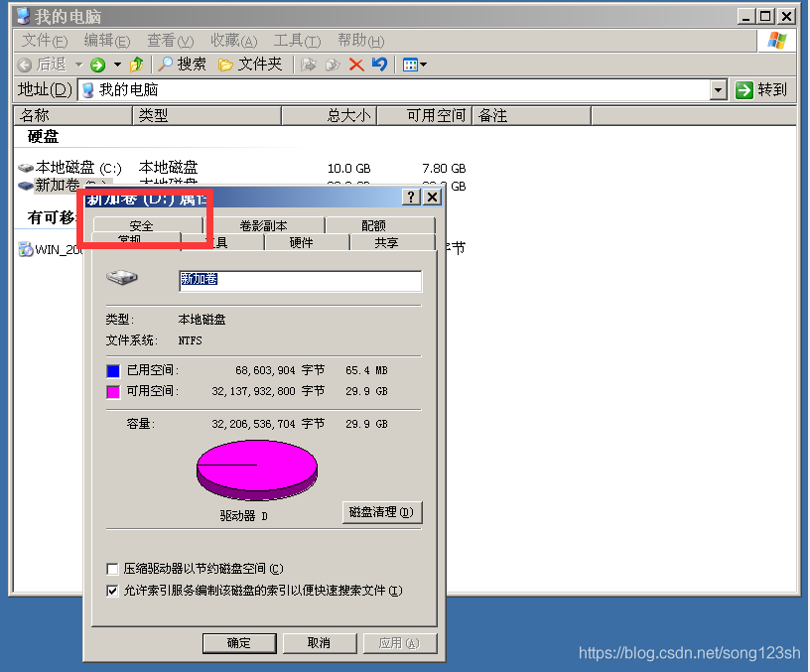This screenshot has width=810, height=672.
Task: Click the drive icon in properties dialog
Action: point(122,277)
